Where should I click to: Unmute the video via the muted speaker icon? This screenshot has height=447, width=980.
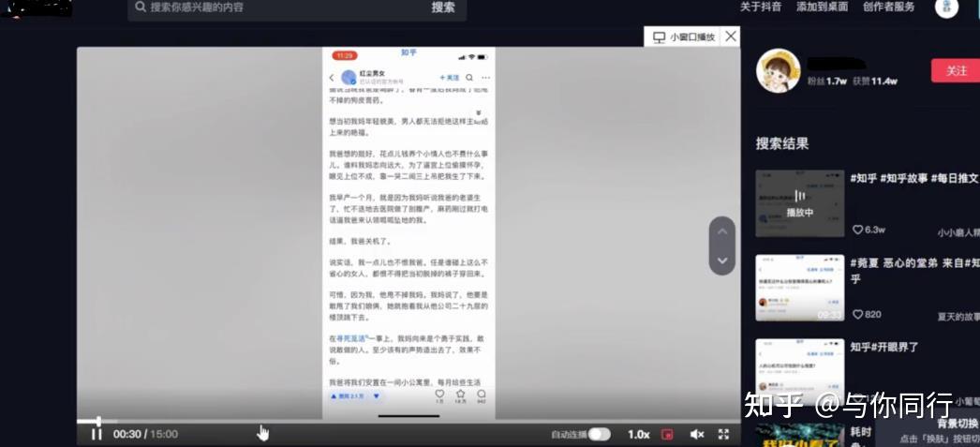(x=697, y=434)
